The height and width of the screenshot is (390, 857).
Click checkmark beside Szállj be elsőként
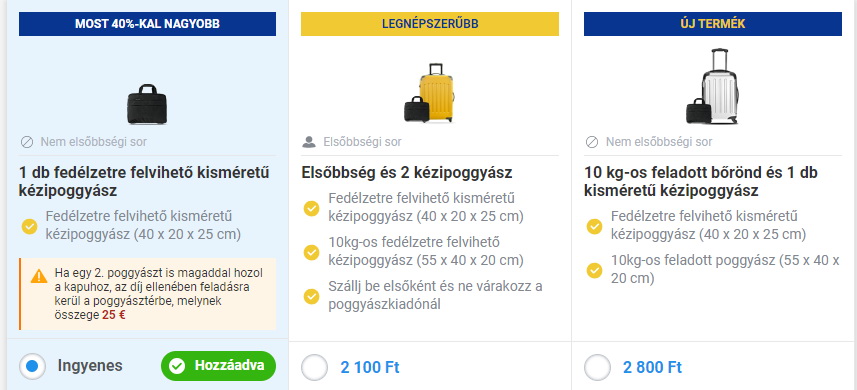pos(311,296)
